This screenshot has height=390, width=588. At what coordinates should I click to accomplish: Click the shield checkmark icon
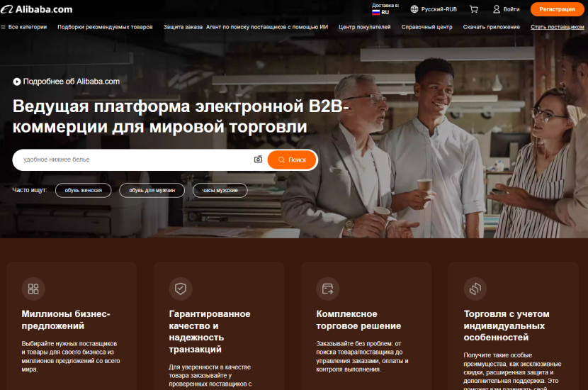181,289
